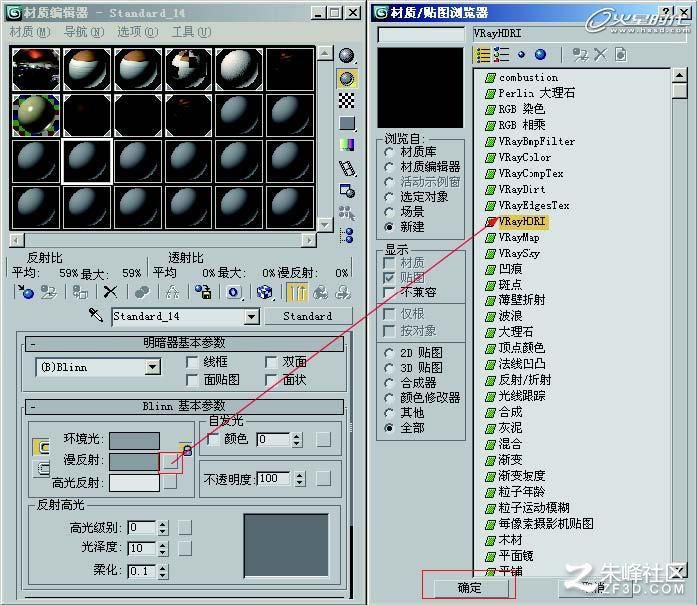Click the Sample Type sphere icon
This screenshot has height=605, width=697.
point(346,56)
